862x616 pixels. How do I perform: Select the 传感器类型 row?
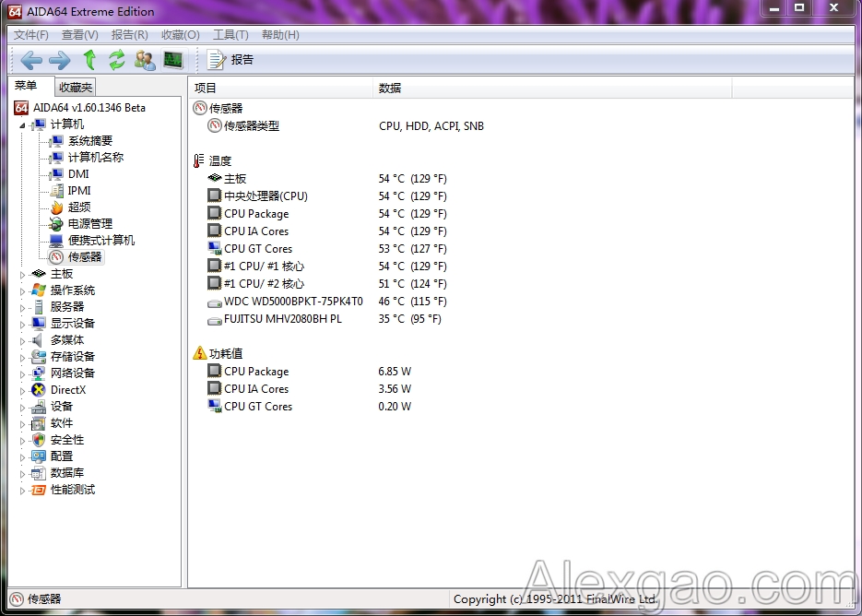[x=345, y=126]
